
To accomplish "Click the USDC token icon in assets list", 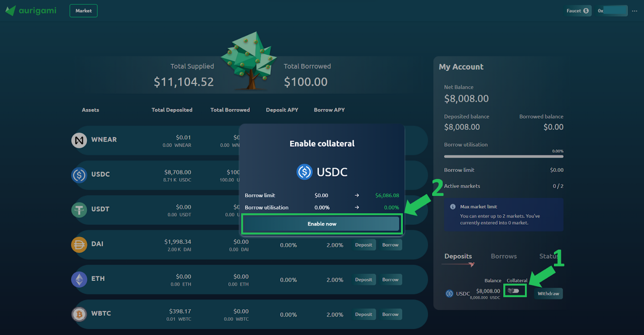I will tap(79, 175).
